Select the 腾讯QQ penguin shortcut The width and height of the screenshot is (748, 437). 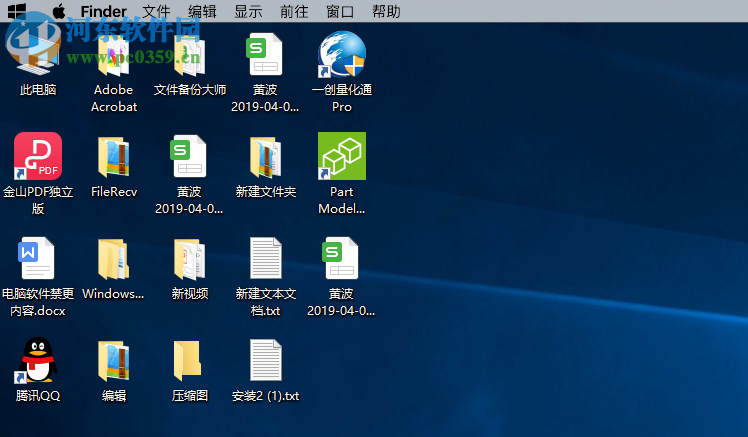(x=37, y=360)
